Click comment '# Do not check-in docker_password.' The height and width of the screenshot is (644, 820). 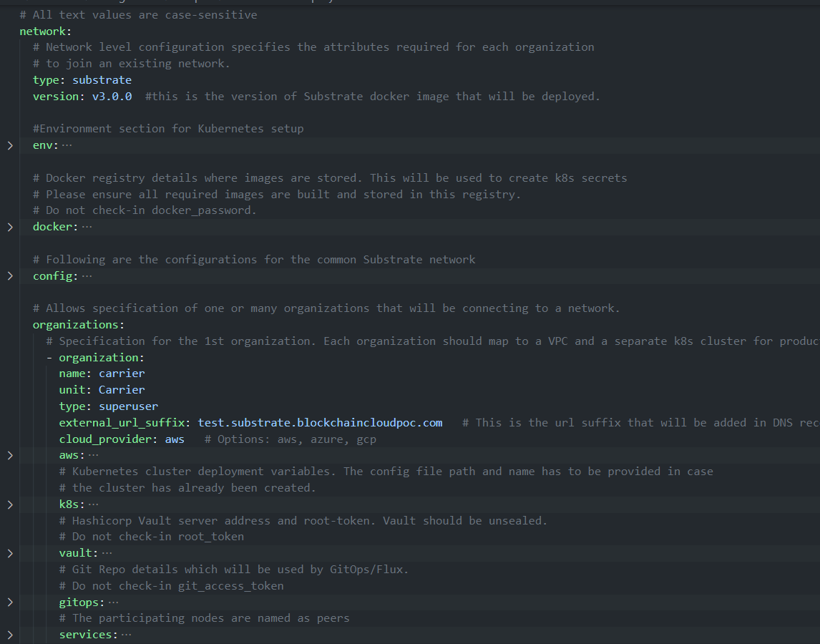145,210
